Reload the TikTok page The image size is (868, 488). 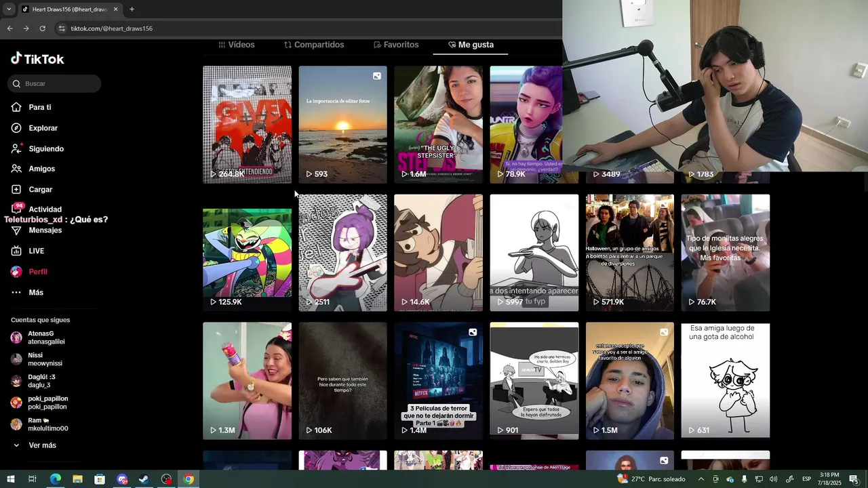(x=42, y=28)
